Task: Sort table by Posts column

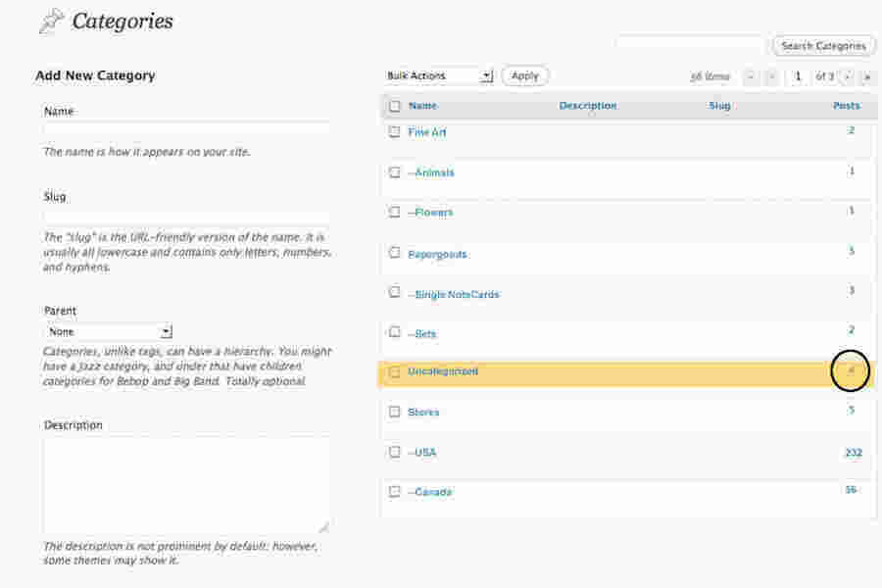Action: pos(847,106)
